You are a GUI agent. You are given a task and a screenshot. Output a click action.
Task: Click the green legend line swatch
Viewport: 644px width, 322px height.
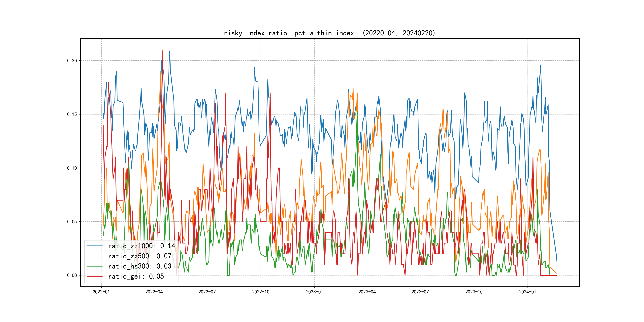coord(94,266)
